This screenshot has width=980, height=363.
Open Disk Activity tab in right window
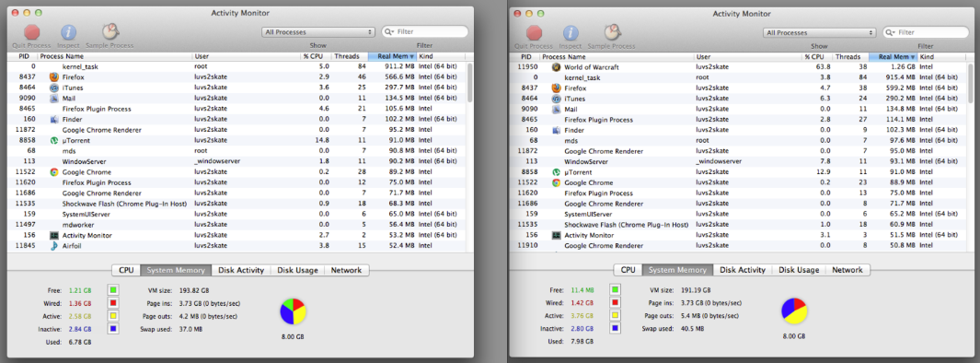click(x=743, y=270)
